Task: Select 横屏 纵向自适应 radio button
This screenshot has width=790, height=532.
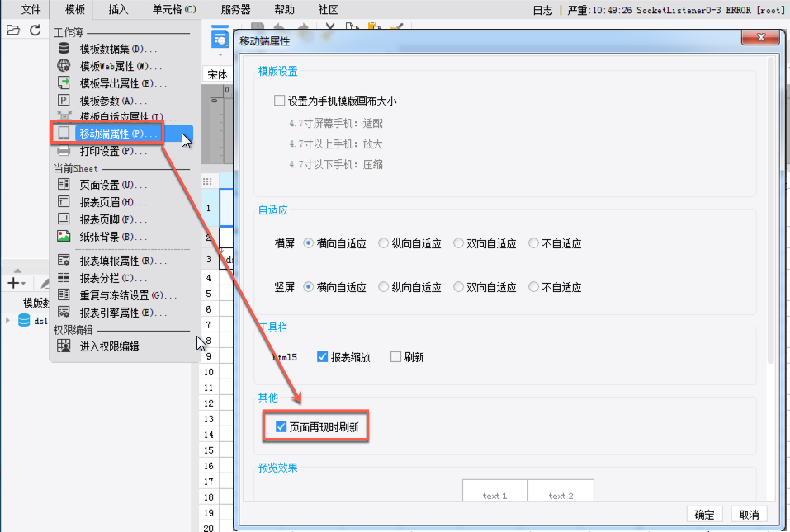Action: pyautogui.click(x=383, y=243)
